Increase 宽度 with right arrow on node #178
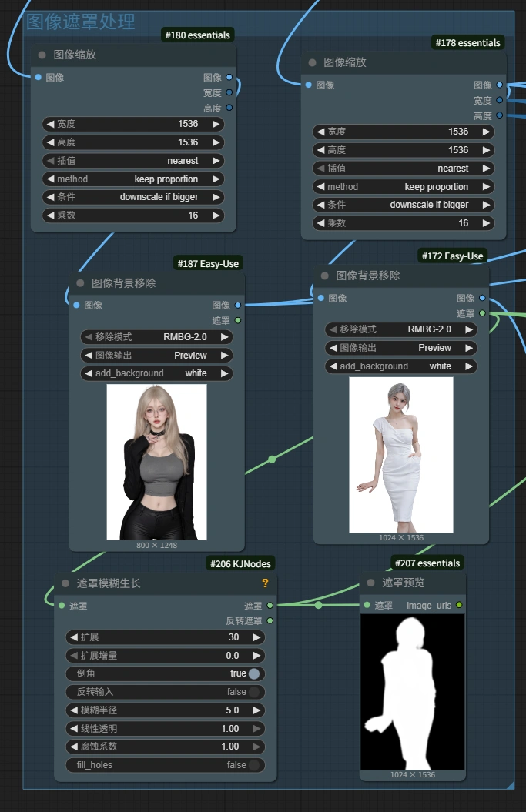 [x=486, y=132]
